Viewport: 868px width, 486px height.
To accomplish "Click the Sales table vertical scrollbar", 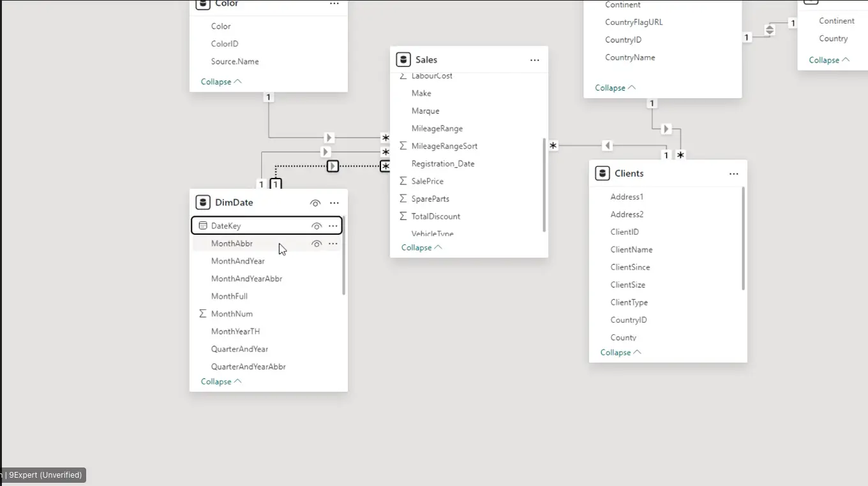I will 544,185.
